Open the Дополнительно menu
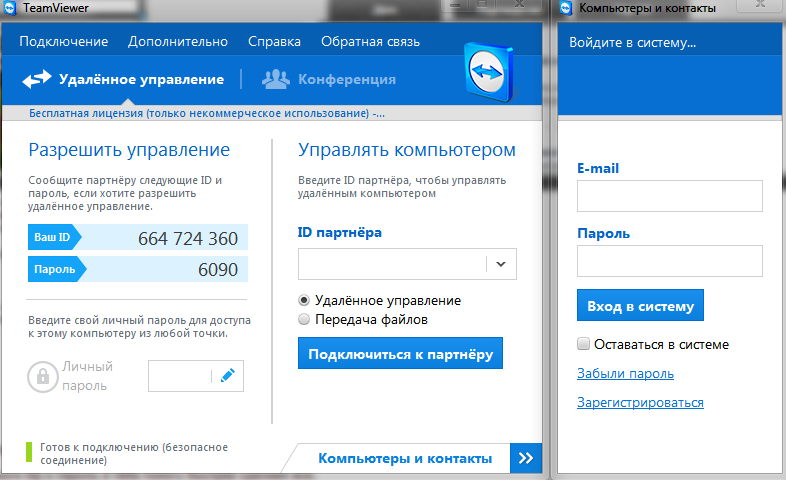 tap(178, 42)
